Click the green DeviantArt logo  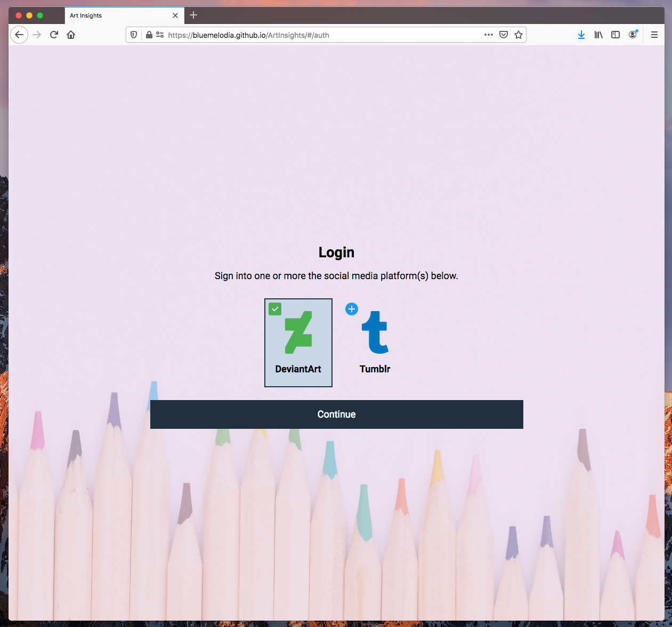[x=298, y=332]
